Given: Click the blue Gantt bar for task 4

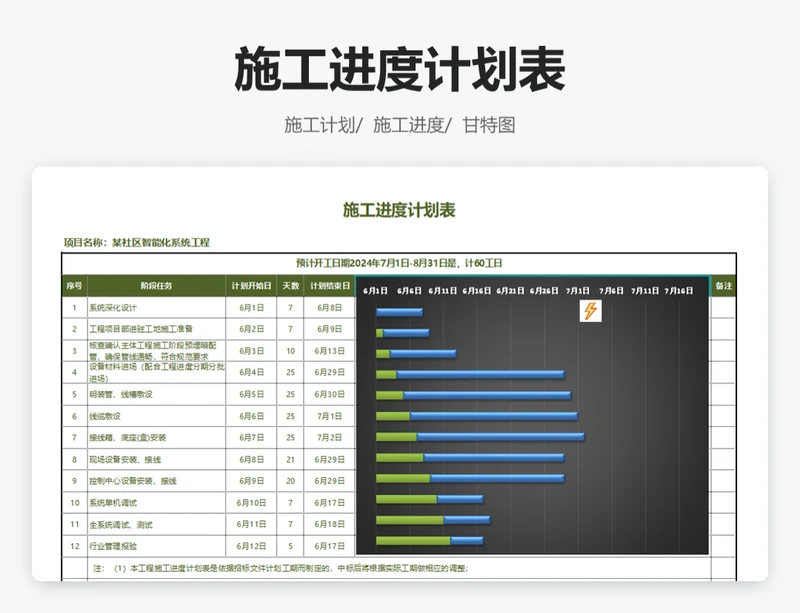Looking at the screenshot, I should click(480, 375).
